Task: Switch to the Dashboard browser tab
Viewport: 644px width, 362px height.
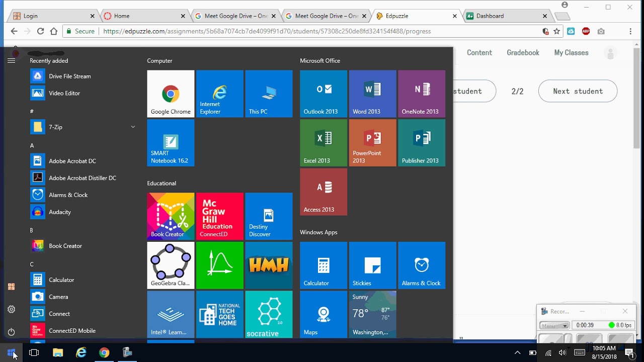Action: 507,16
